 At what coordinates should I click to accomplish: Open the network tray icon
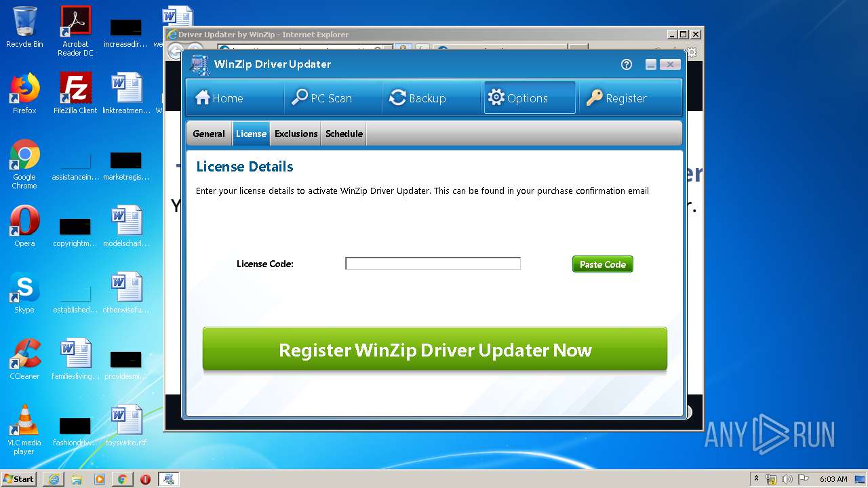click(x=771, y=479)
